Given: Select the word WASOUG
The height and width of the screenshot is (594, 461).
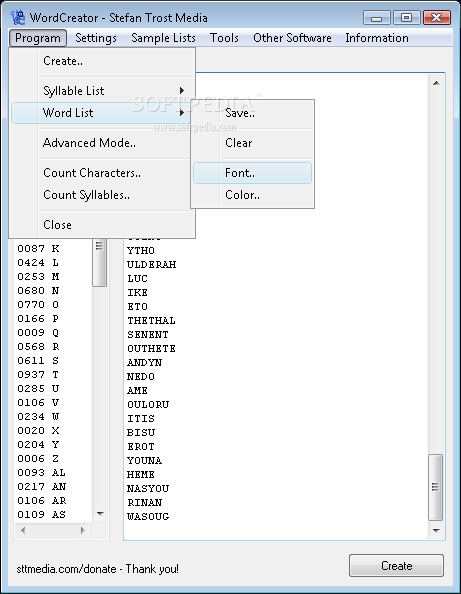Looking at the screenshot, I should tap(148, 516).
